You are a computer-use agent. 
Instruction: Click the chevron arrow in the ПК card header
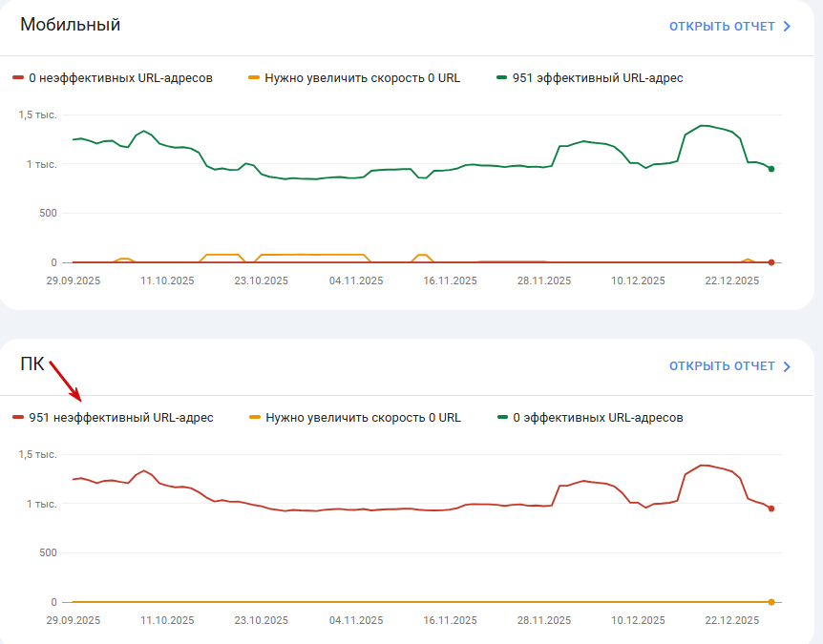click(787, 366)
